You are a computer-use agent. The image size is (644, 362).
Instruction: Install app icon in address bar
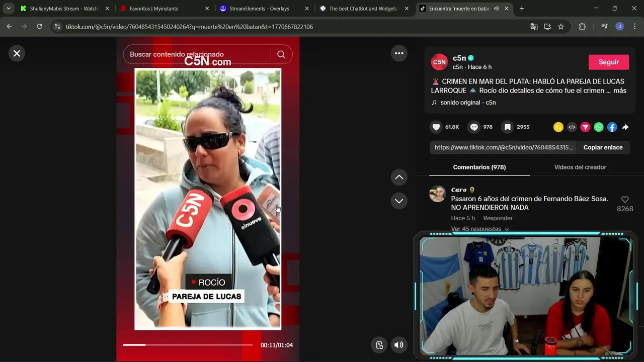(547, 27)
